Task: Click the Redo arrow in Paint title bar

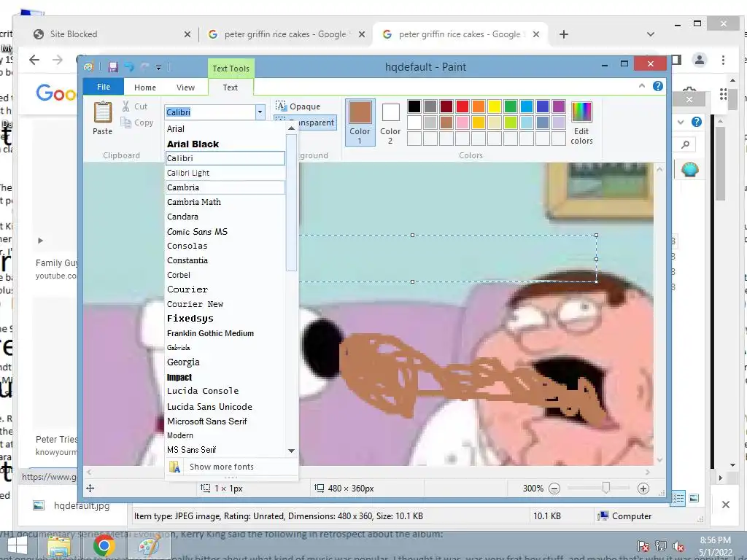Action: point(145,67)
